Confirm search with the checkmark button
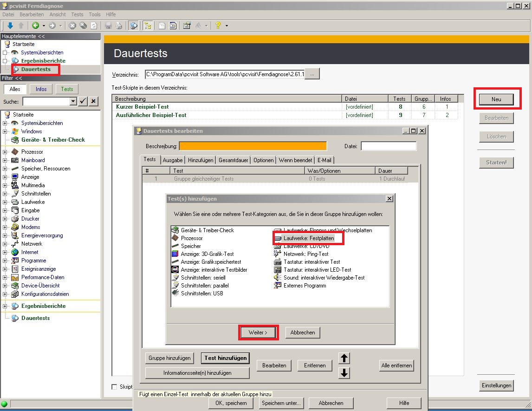 pos(83,101)
